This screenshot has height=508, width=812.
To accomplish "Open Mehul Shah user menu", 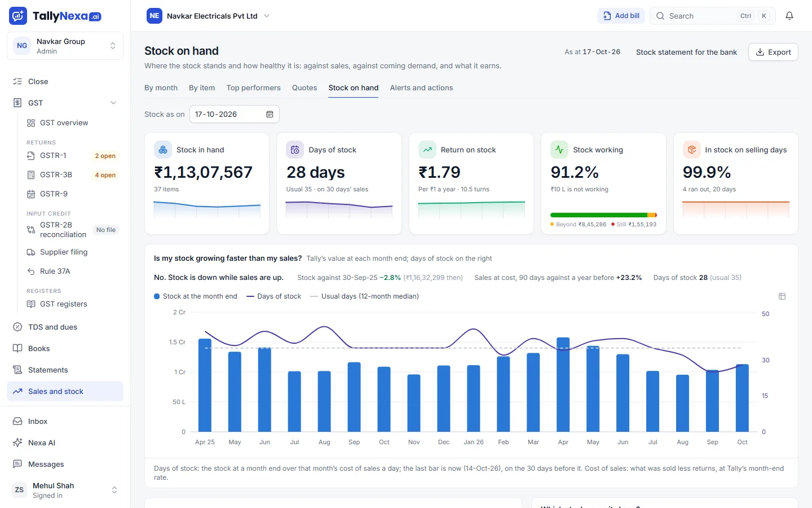I will pyautogui.click(x=65, y=490).
